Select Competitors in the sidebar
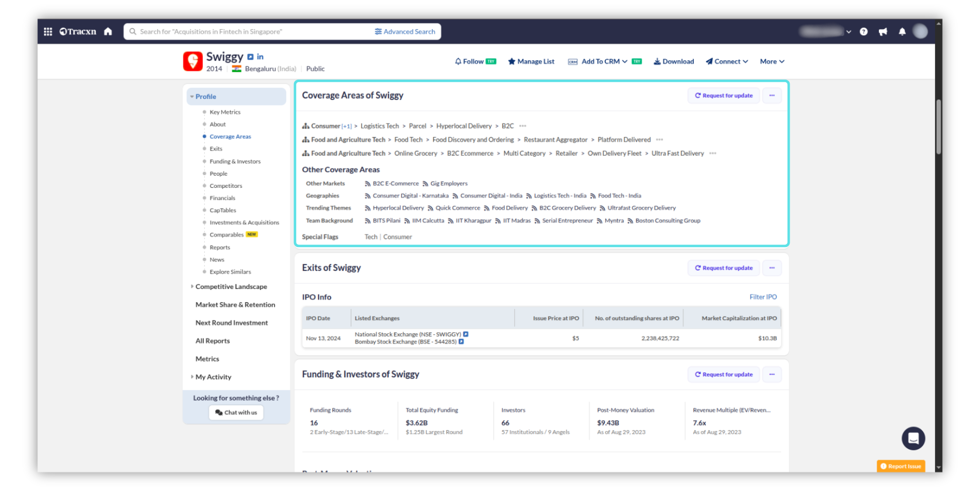The height and width of the screenshot is (490, 980). [x=226, y=186]
